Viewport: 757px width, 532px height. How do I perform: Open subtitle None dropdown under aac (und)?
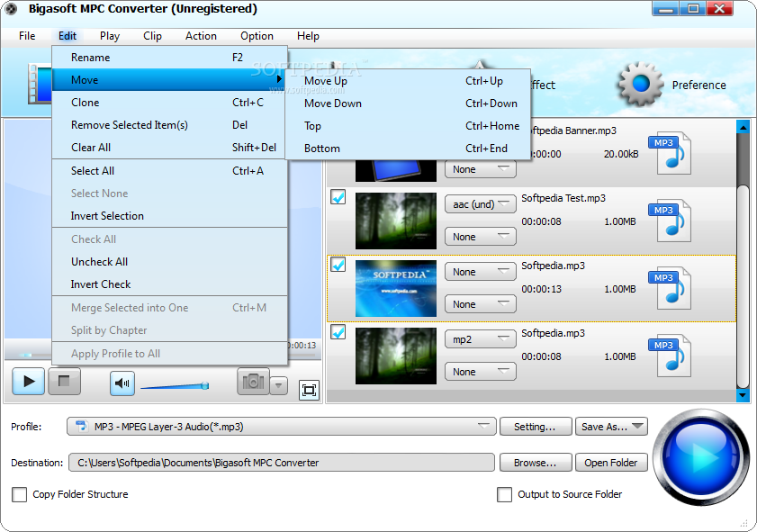[481, 237]
